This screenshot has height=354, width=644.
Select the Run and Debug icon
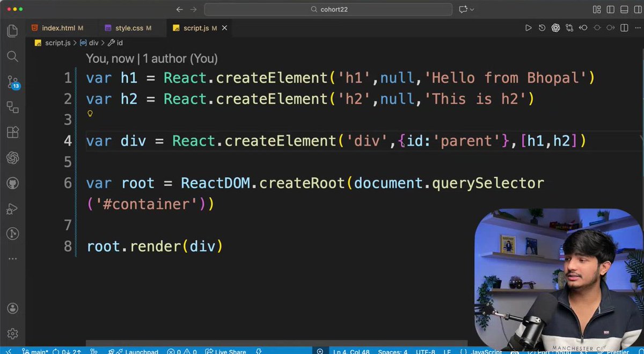coord(12,208)
